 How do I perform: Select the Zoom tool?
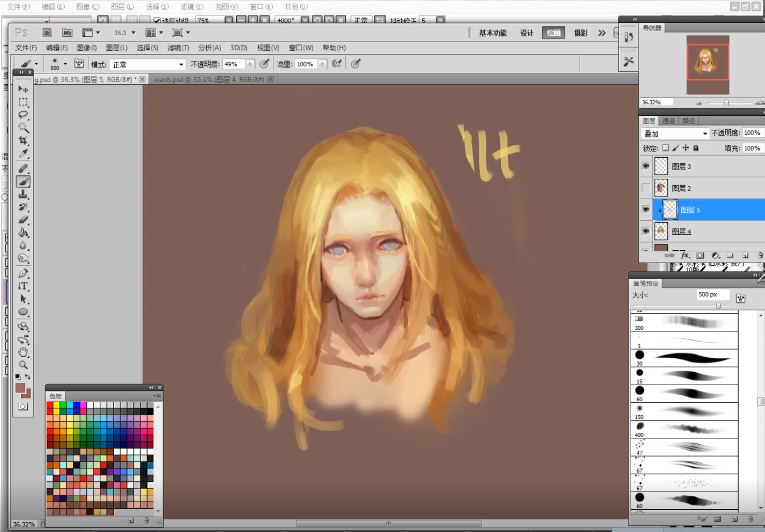23,364
